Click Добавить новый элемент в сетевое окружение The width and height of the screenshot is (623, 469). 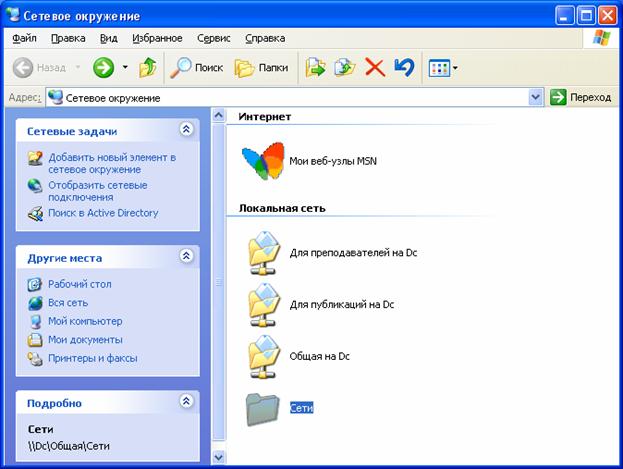pos(112,163)
